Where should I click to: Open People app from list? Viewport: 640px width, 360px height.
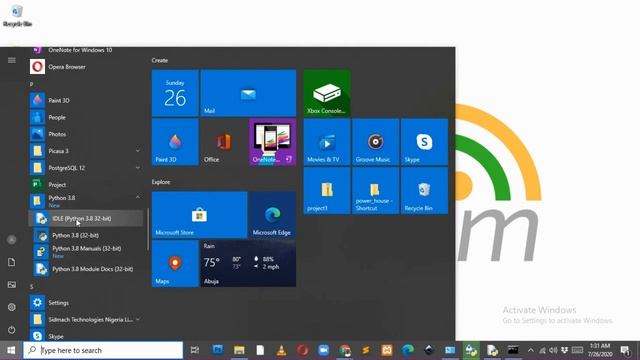tap(86, 117)
